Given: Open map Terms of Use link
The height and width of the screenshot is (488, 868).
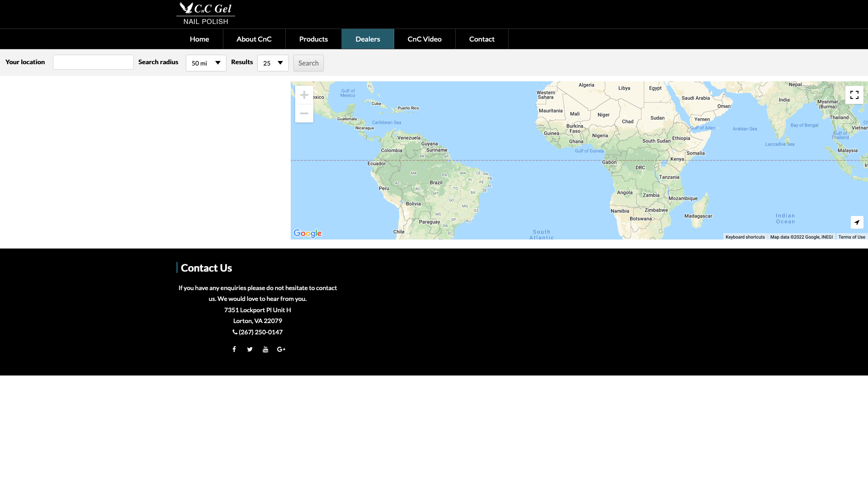Looking at the screenshot, I should tap(851, 237).
